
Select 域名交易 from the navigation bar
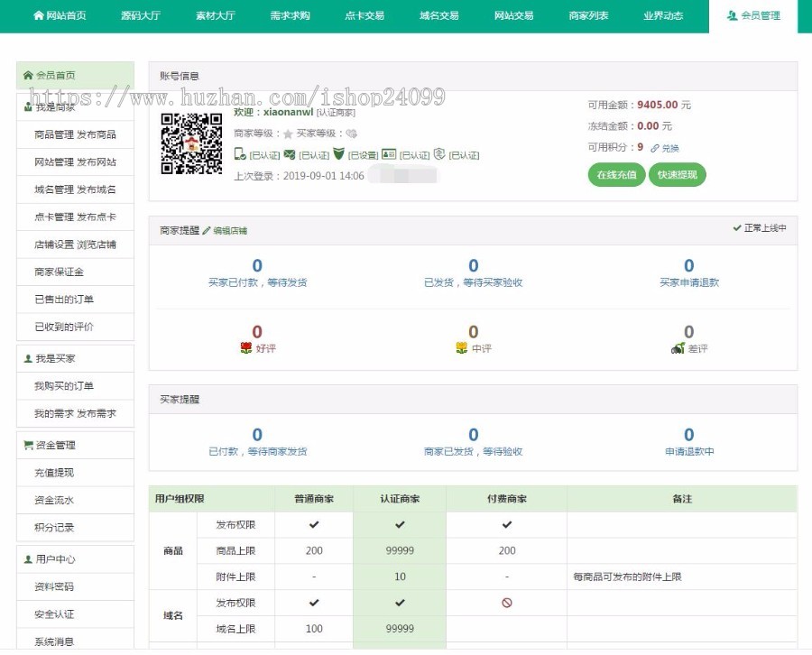tap(439, 15)
